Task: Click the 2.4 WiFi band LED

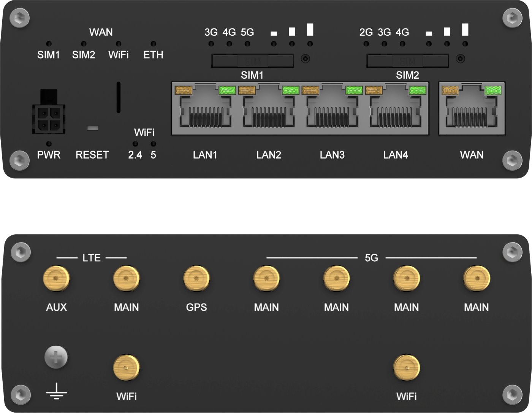Action: click(135, 144)
